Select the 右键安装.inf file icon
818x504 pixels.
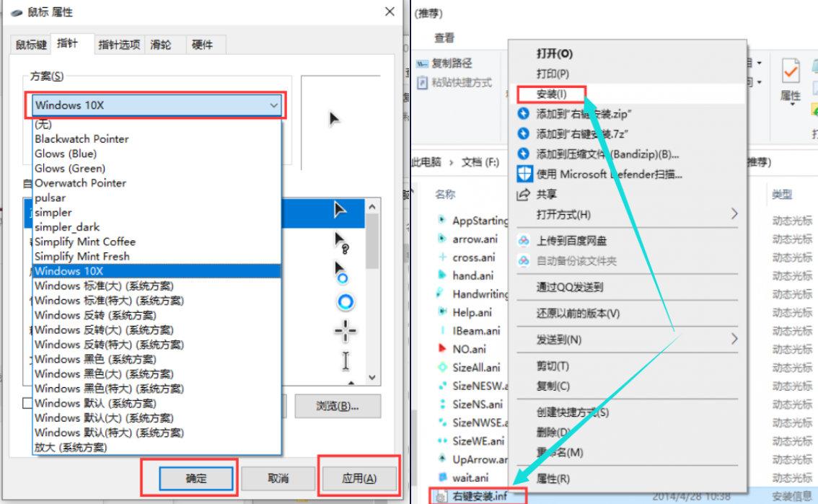(x=441, y=496)
